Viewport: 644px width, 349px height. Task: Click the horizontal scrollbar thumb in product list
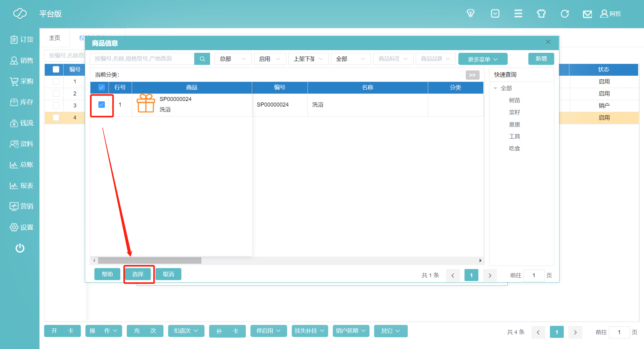tap(150, 261)
